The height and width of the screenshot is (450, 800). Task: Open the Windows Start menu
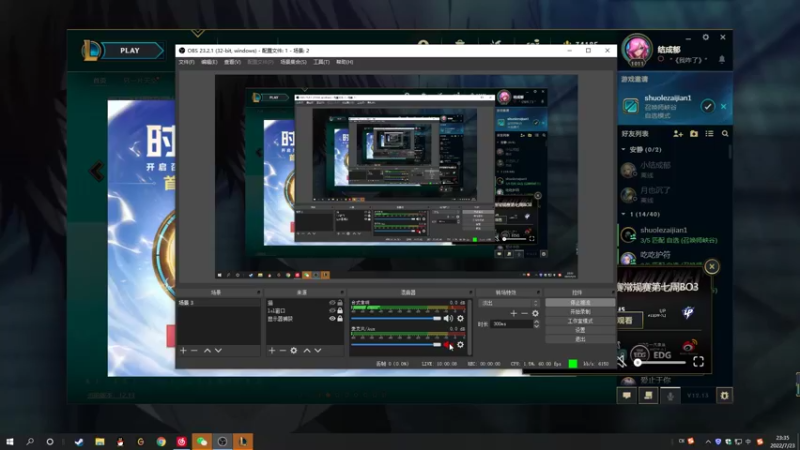point(9,441)
